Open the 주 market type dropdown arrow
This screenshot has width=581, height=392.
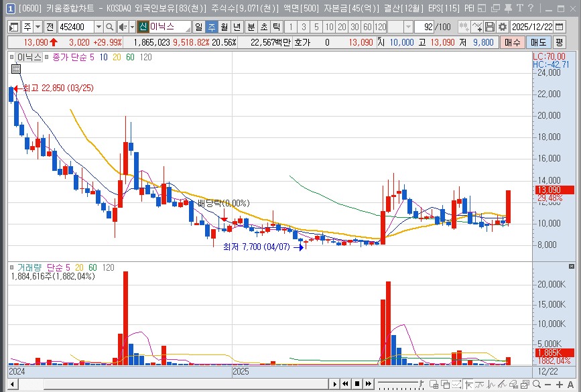point(38,27)
